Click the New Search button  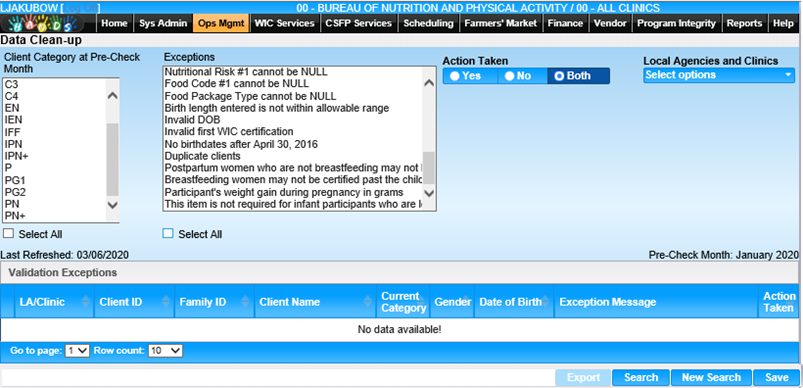pyautogui.click(x=711, y=378)
